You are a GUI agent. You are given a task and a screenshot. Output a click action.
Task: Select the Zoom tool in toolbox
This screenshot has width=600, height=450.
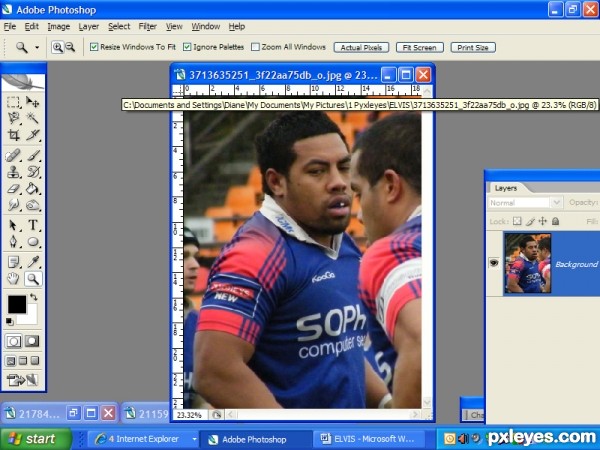[33, 279]
